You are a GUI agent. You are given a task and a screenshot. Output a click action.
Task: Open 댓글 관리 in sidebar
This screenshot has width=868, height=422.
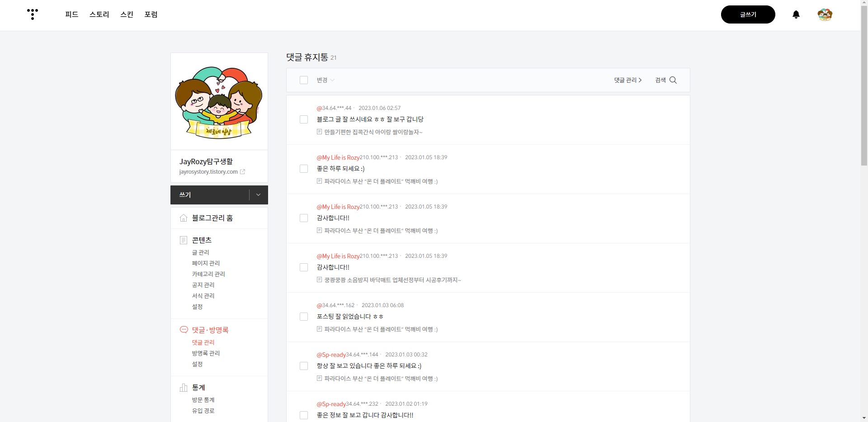203,342
